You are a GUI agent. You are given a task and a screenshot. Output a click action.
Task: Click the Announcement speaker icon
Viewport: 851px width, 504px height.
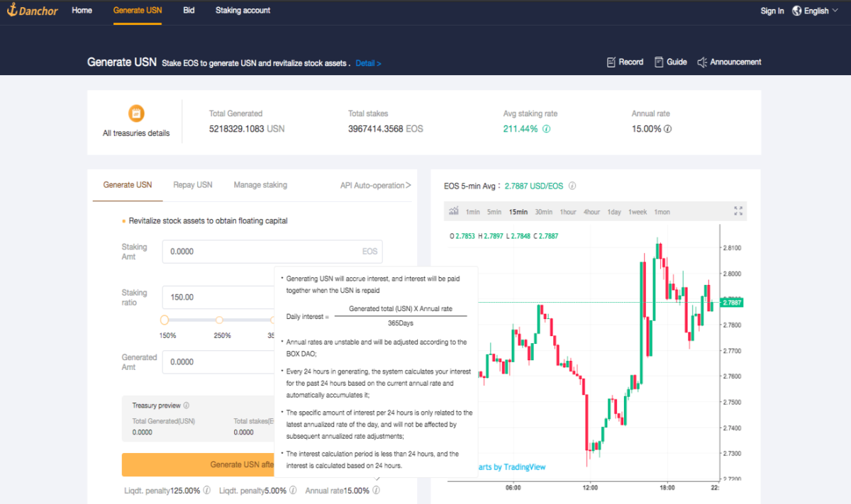[x=702, y=62]
